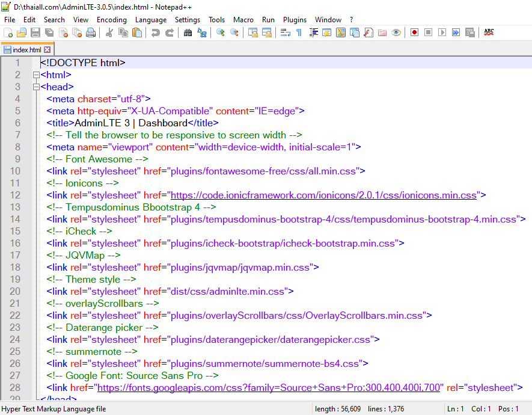
Task: Click the Replace icon in toolbar
Action: [202, 32]
